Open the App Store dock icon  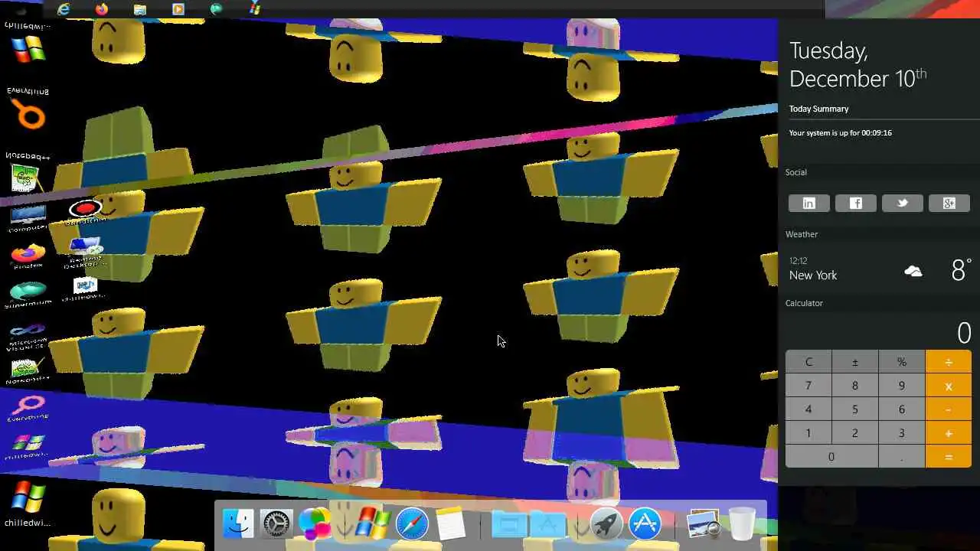(645, 524)
